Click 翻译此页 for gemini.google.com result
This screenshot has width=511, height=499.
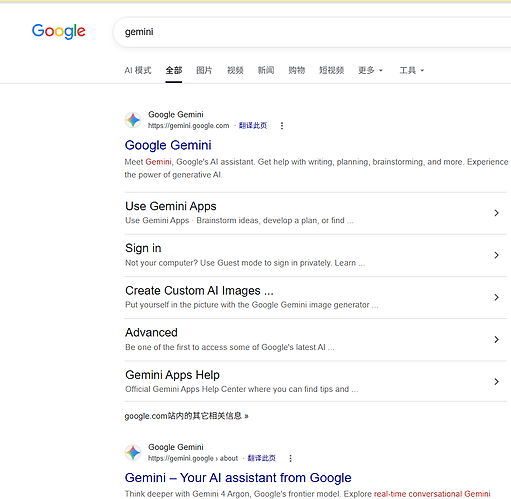(253, 126)
